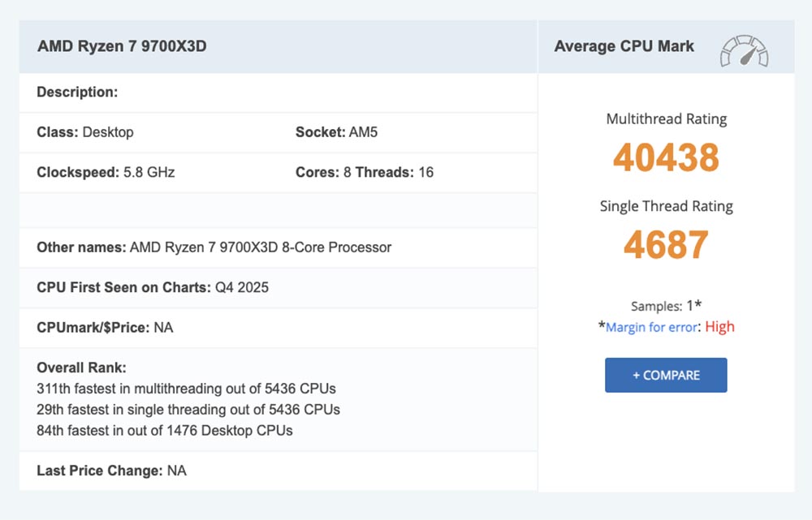
Task: Click the Last Price Change row
Action: 111,471
